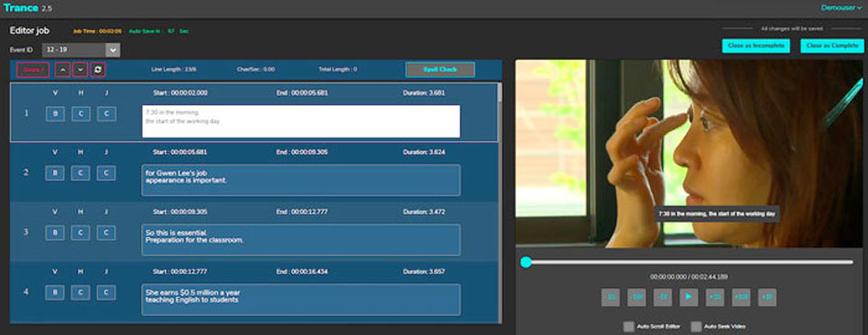Click Start : 00:00:09.305 timestamp
This screenshot has height=335, width=868.
coord(181,212)
